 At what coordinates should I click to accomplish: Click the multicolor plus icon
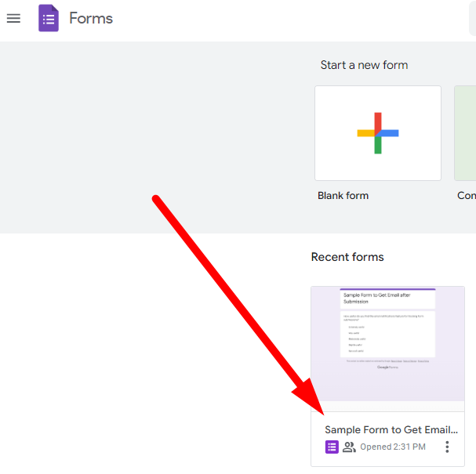click(377, 133)
